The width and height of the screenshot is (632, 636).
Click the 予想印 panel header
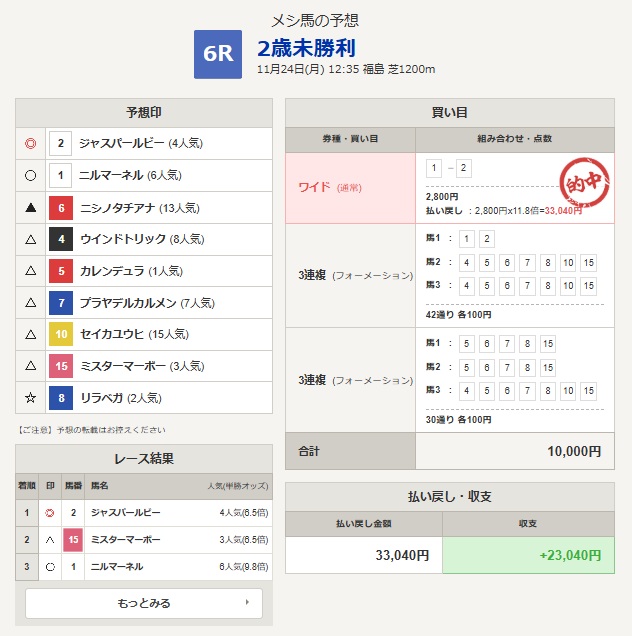click(x=144, y=112)
